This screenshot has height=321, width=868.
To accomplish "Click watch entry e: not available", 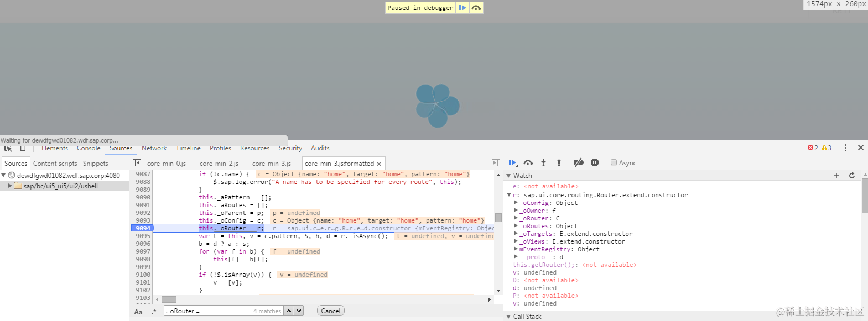I will (x=545, y=186).
